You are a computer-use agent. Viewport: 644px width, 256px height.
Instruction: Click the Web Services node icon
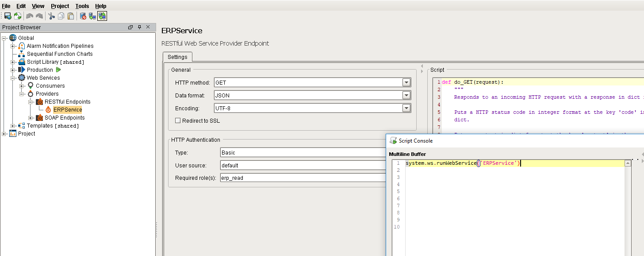[x=22, y=78]
